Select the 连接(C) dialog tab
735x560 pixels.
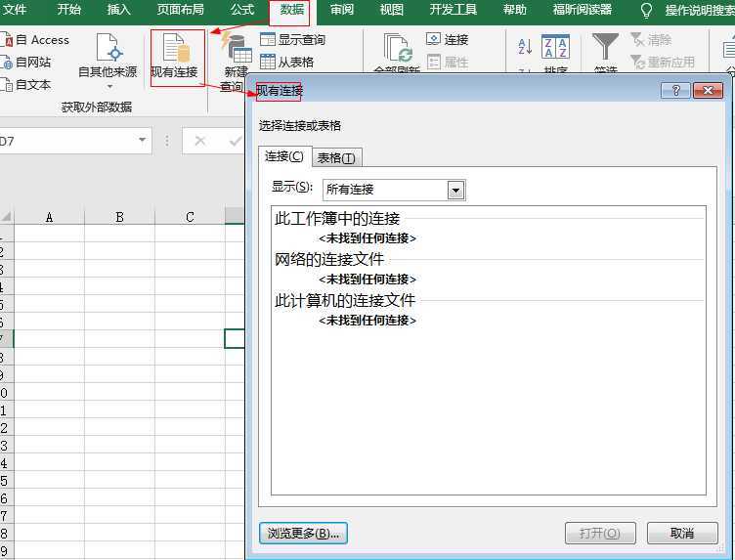(x=284, y=156)
